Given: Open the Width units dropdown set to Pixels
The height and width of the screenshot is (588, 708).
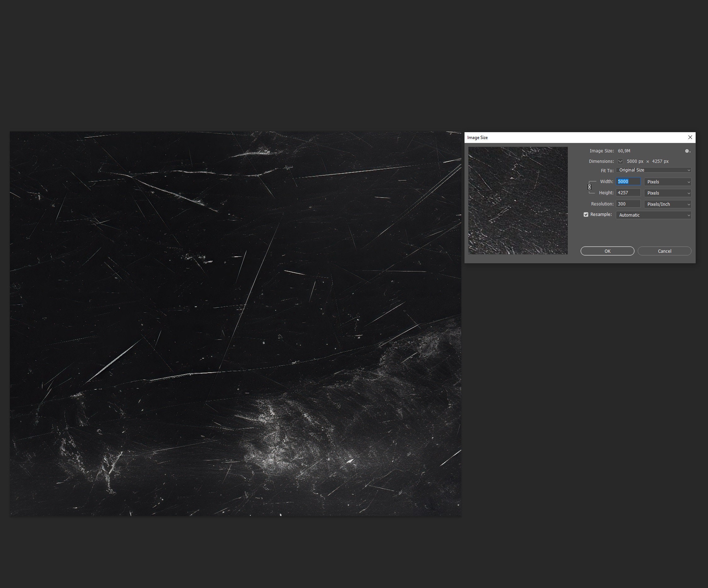Looking at the screenshot, I should 667,182.
